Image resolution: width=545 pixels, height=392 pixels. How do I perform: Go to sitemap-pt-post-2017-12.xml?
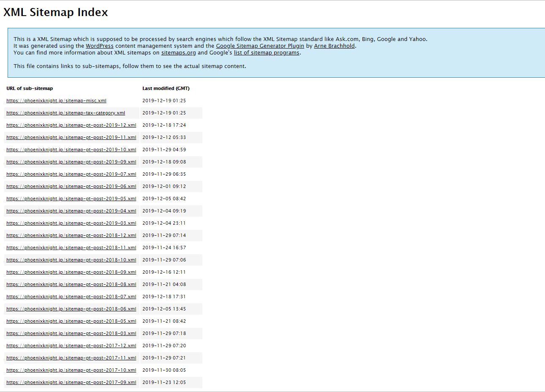point(71,346)
